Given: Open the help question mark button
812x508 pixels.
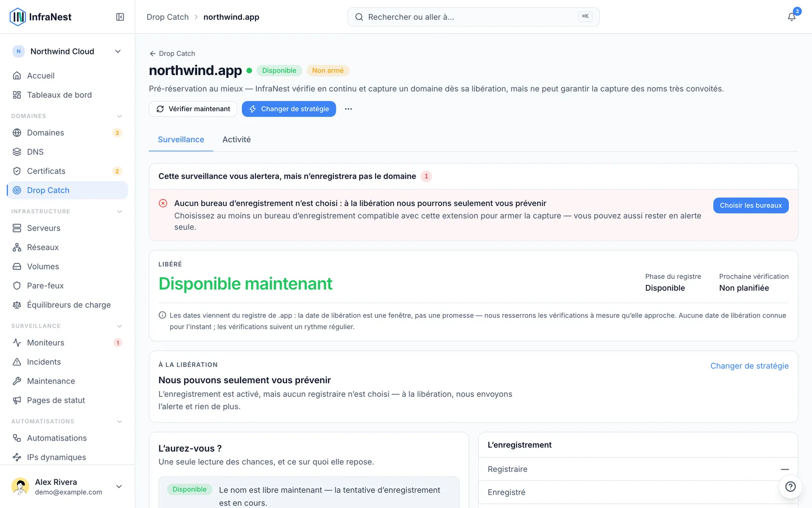Looking at the screenshot, I should 790,486.
